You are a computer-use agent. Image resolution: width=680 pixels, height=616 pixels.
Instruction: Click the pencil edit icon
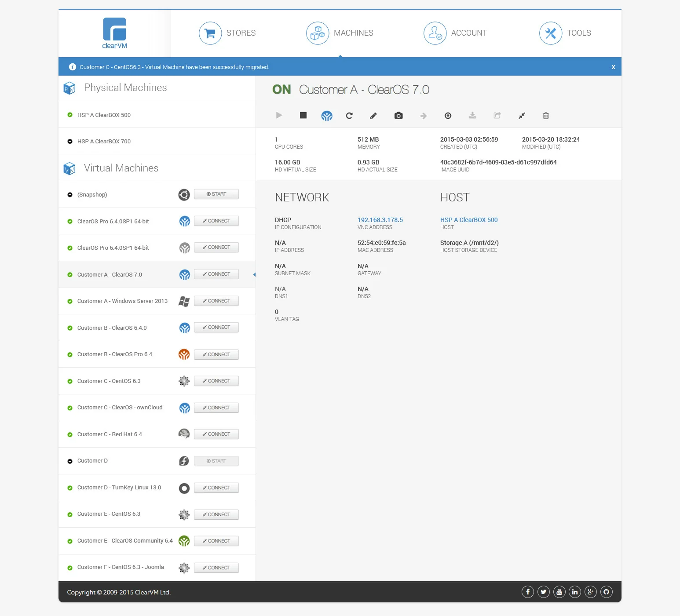373,116
